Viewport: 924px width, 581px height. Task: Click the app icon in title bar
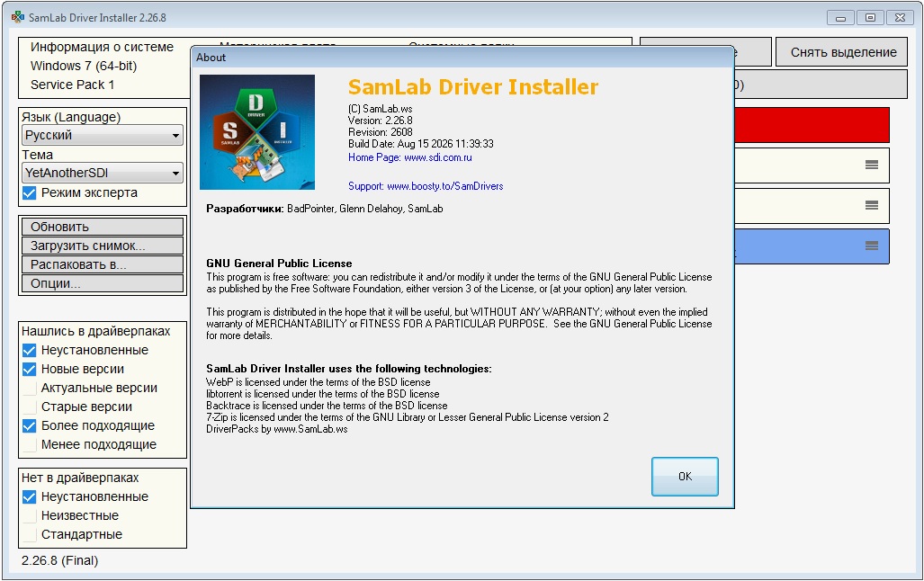click(x=18, y=17)
